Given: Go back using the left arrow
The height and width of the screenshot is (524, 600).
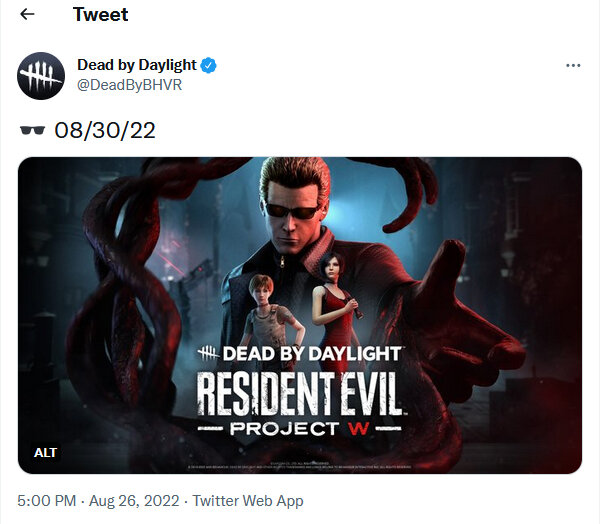Looking at the screenshot, I should click(x=27, y=15).
